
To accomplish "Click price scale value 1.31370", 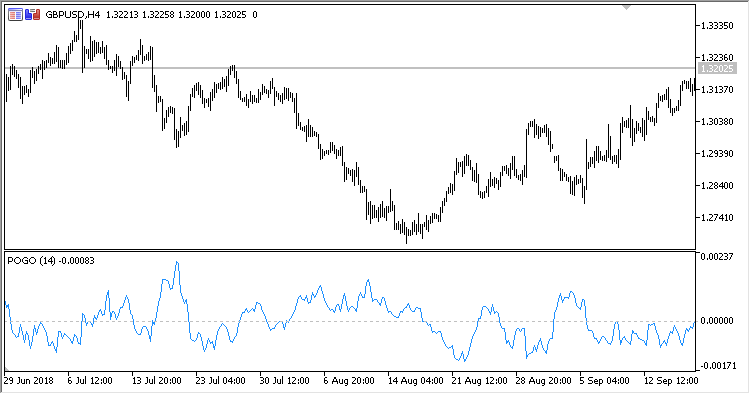I will (x=717, y=90).
